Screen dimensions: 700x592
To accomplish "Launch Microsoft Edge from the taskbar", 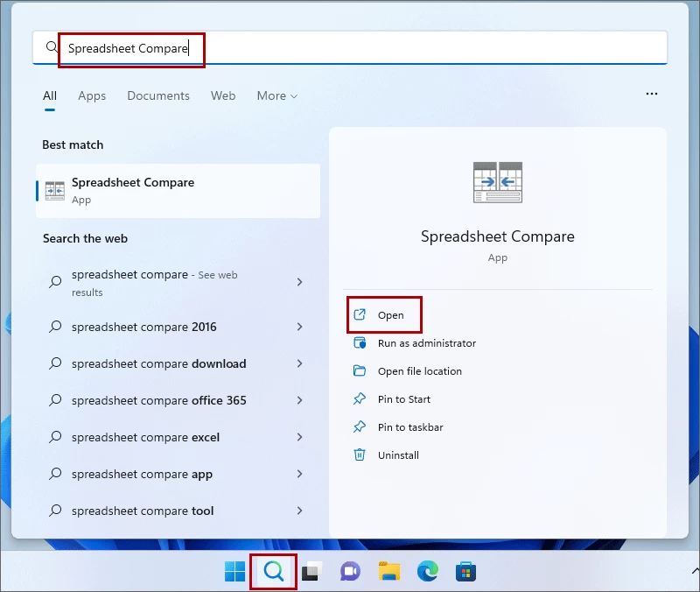I will (427, 571).
